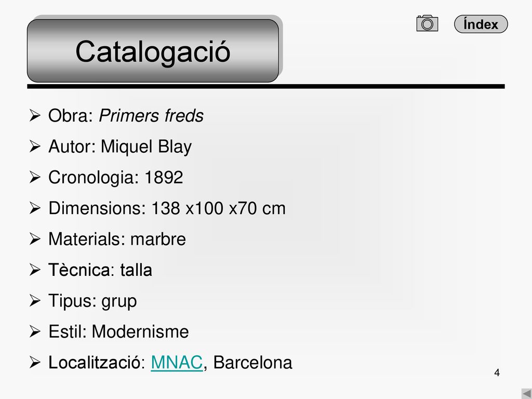
Task: Click the arrow bullet beside Tipus
Action: [35, 301]
